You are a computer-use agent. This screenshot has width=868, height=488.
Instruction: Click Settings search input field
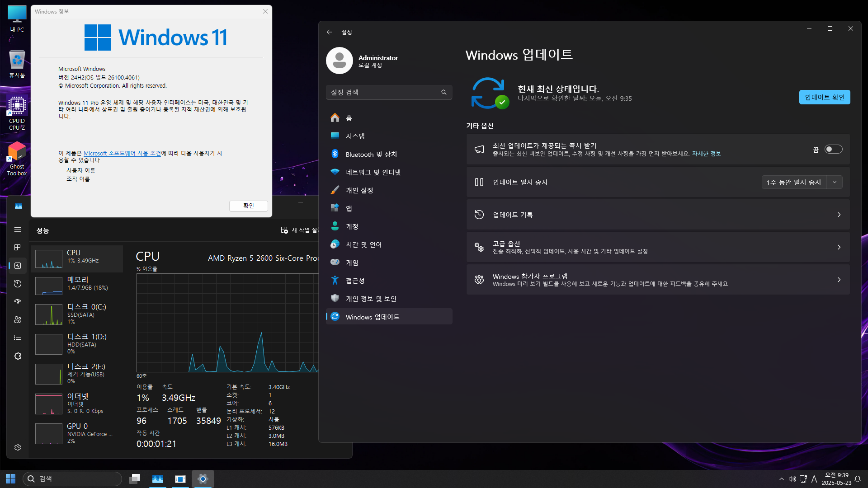click(389, 92)
